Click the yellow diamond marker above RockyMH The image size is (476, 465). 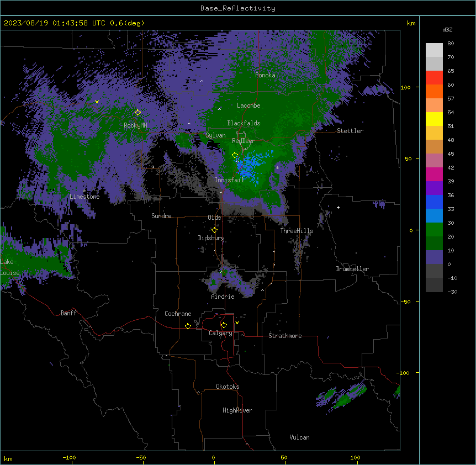coord(137,113)
